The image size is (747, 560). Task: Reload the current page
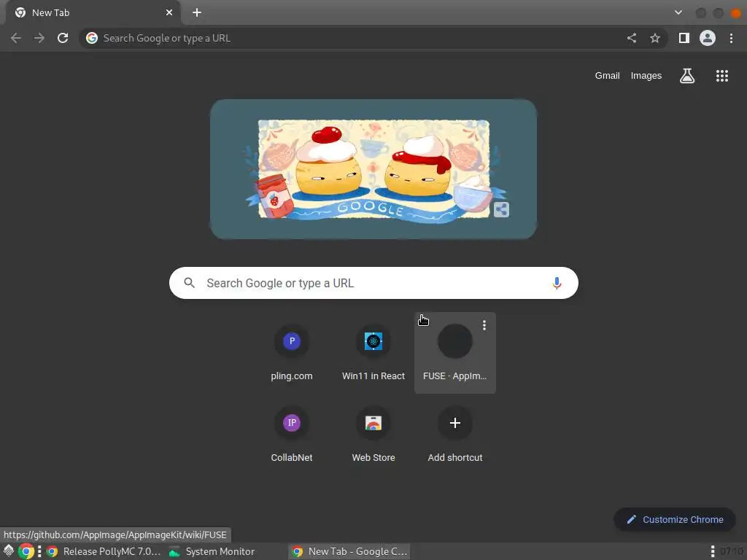[x=63, y=38]
